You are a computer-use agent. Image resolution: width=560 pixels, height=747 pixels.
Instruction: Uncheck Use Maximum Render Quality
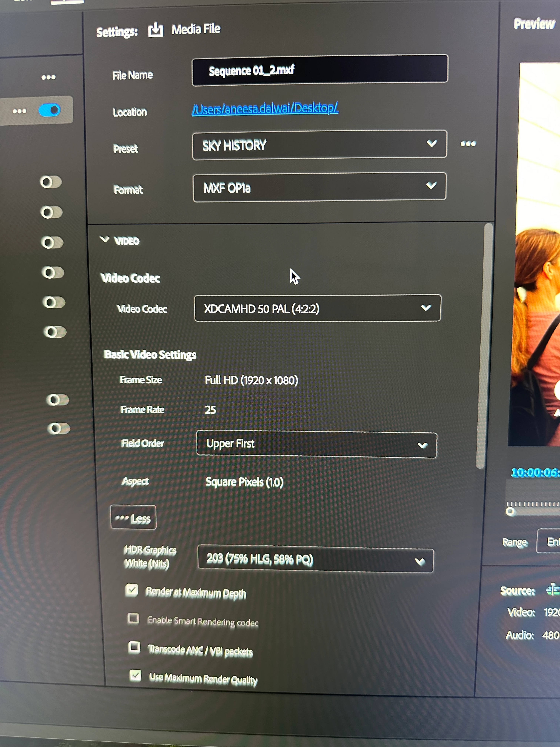pyautogui.click(x=135, y=675)
